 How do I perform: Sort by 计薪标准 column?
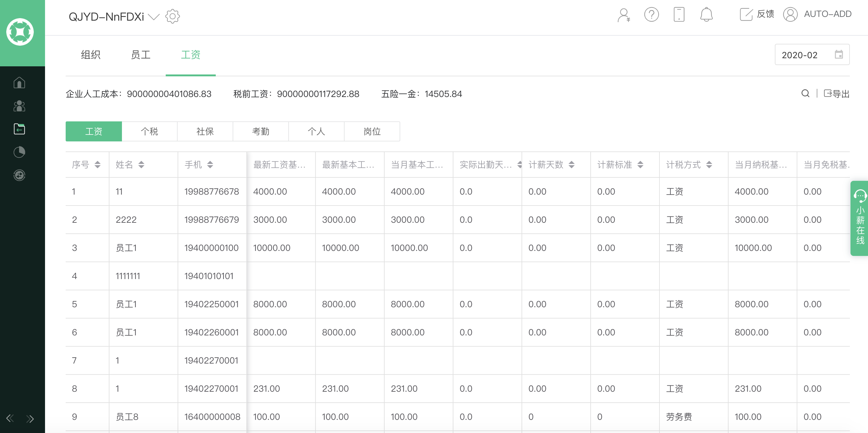click(640, 165)
